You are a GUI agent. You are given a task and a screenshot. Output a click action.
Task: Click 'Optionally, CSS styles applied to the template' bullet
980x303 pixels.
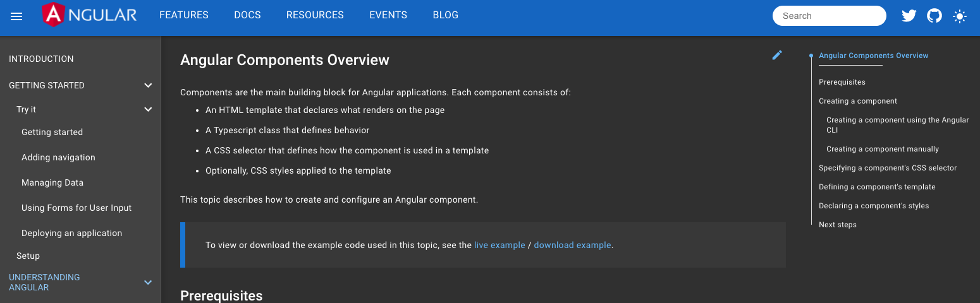point(298,170)
